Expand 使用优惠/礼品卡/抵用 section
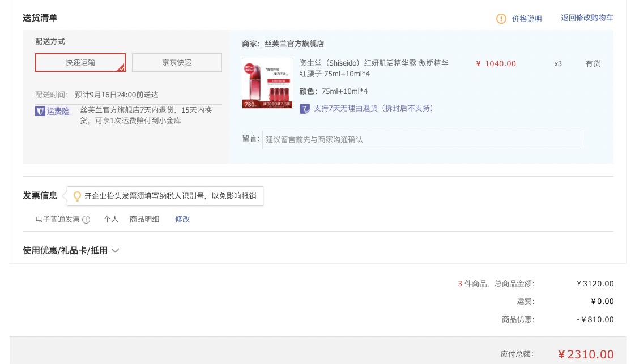Image resolution: width=635 pixels, height=364 pixels. (x=65, y=251)
